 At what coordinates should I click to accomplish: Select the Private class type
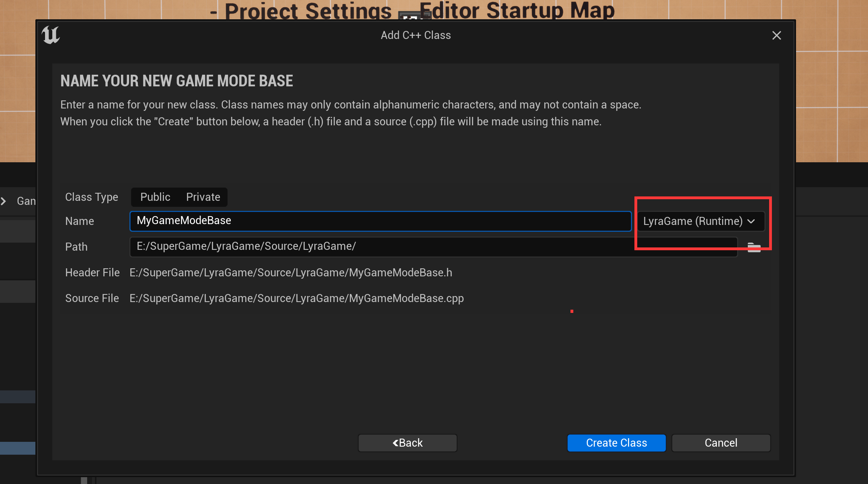[203, 197]
